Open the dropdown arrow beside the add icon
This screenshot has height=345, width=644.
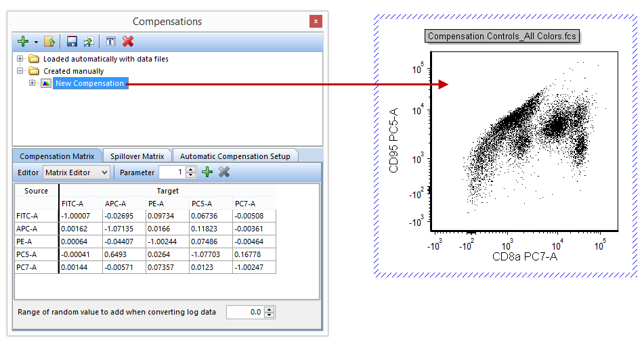35,42
